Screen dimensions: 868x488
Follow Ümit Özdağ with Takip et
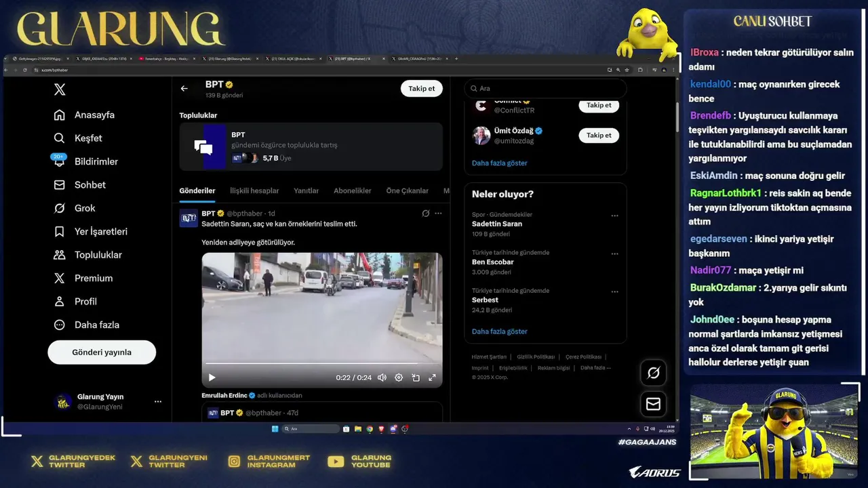tap(599, 135)
